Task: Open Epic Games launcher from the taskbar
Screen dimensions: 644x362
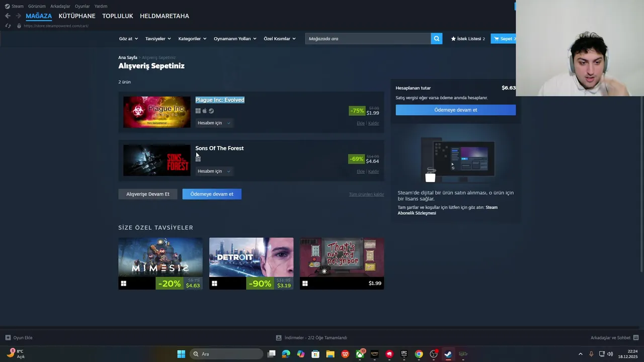Action: (x=404, y=354)
